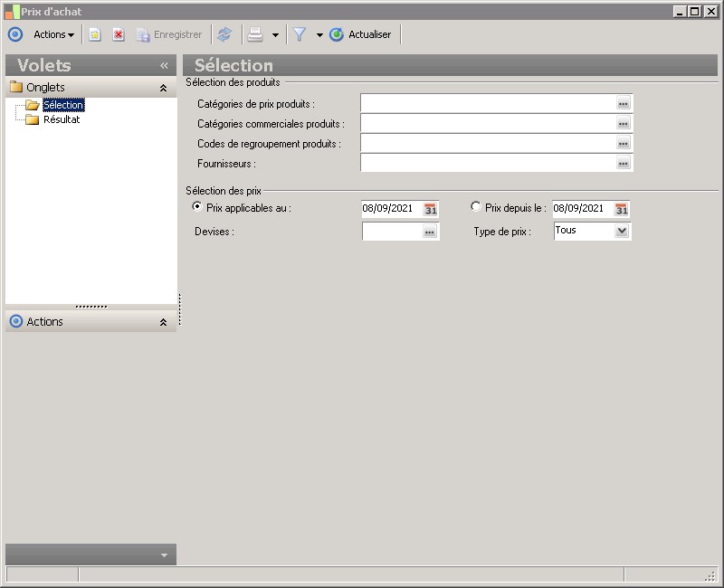Select the Prix applicables au radio button
Image resolution: width=724 pixels, height=588 pixels.
point(197,206)
